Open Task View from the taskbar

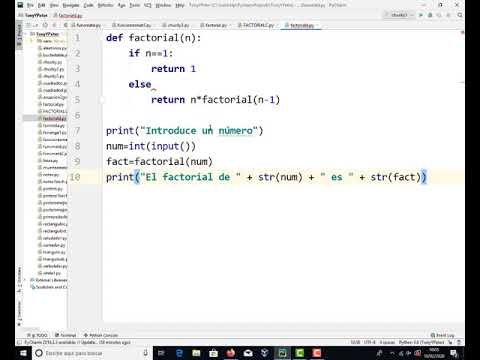pyautogui.click(x=161, y=353)
